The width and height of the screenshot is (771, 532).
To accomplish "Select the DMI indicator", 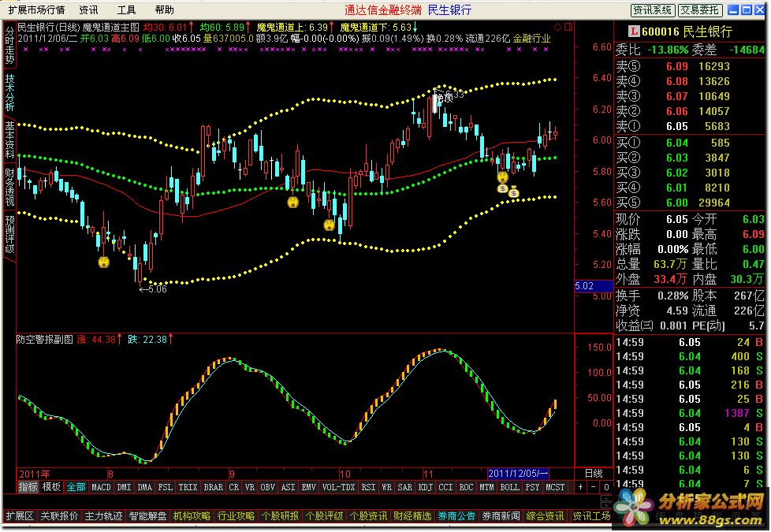I will pyautogui.click(x=124, y=487).
